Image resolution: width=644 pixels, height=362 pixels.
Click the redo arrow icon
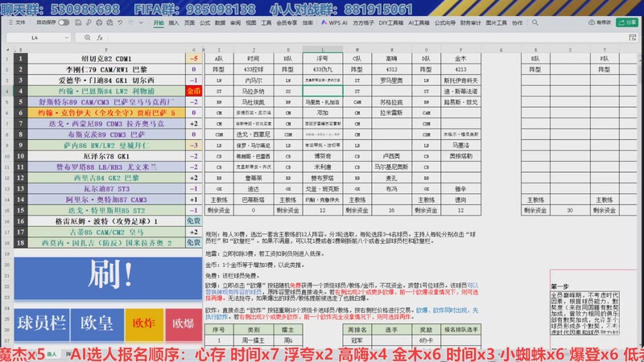click(x=130, y=23)
